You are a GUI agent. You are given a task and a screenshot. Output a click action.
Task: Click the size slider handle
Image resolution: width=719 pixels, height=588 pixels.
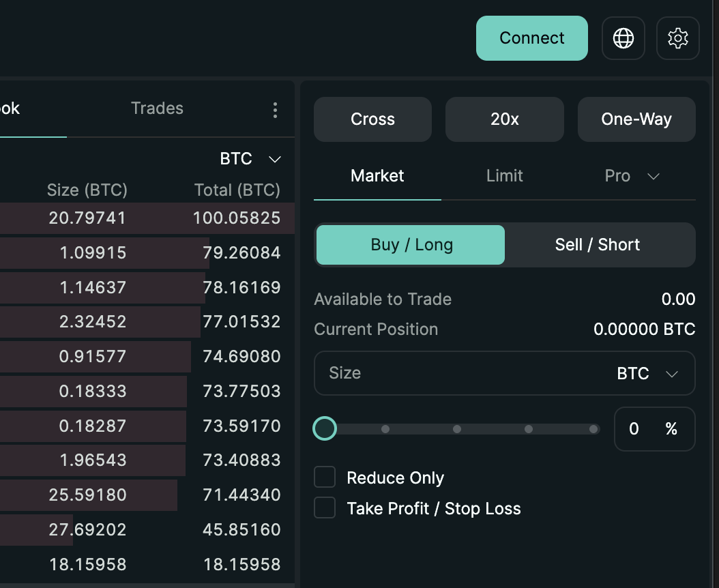point(325,429)
